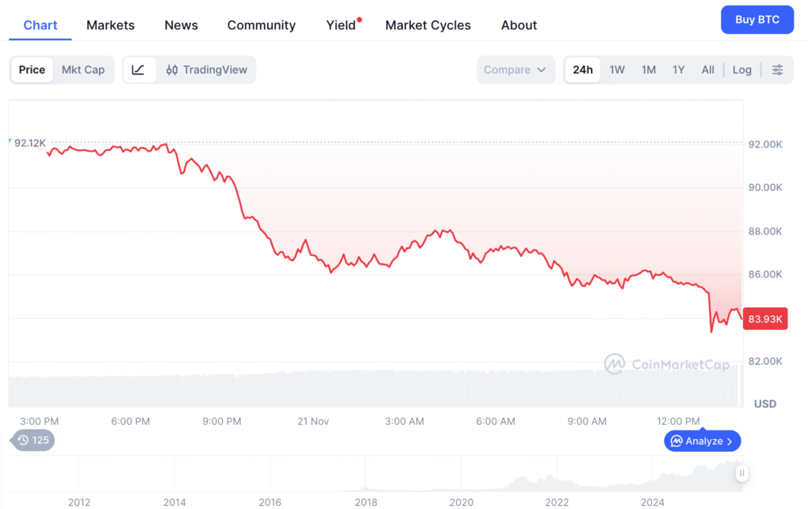Click the range navigator mini chart at 2020
The image size is (812, 509).
(461, 480)
